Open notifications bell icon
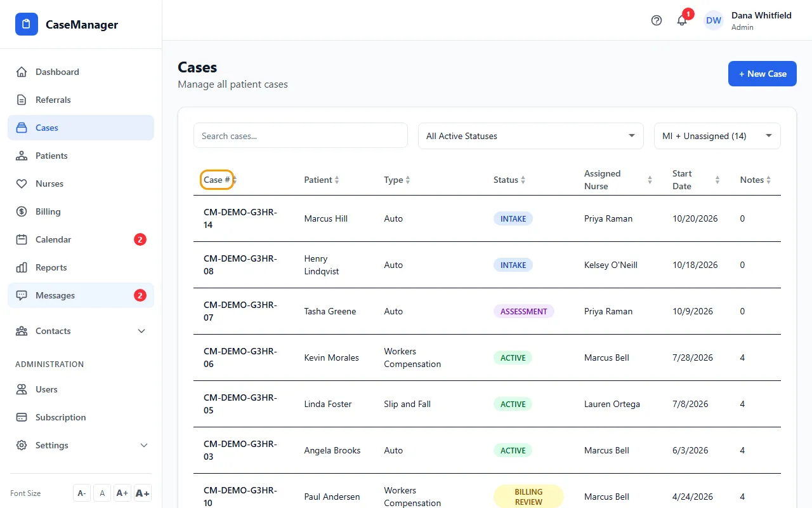Viewport: 812px width, 508px height. [x=682, y=20]
